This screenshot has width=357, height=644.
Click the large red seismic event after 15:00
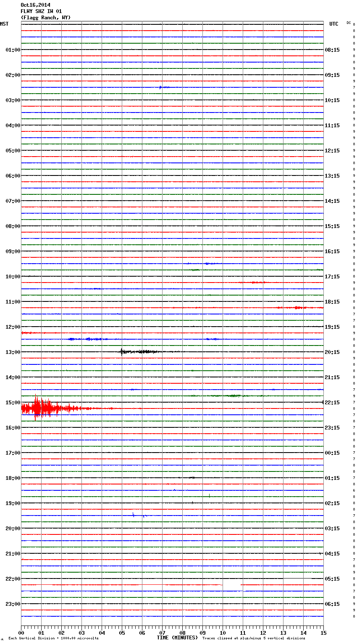pyautogui.click(x=50, y=408)
